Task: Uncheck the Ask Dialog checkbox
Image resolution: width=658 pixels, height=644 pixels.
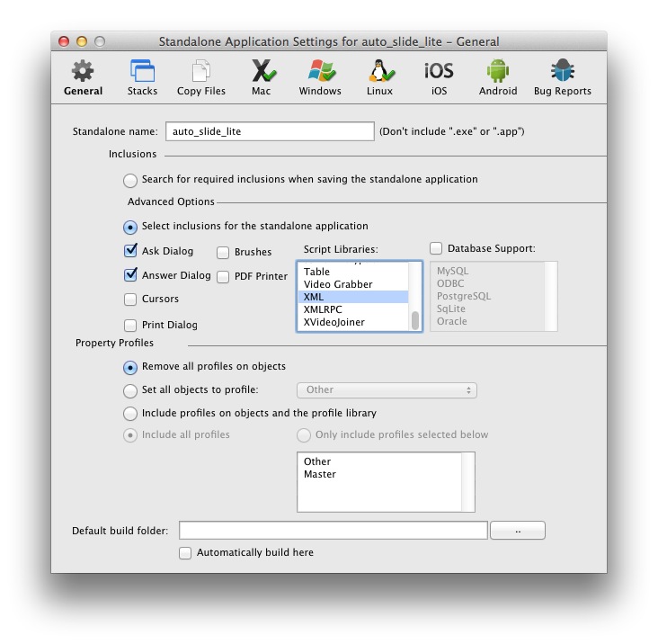Action: click(130, 251)
